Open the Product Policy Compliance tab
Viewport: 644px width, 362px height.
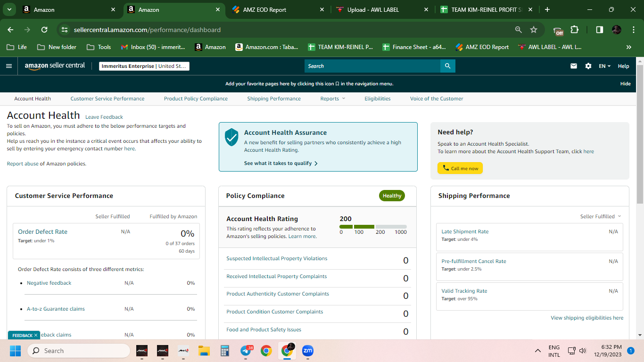point(196,99)
